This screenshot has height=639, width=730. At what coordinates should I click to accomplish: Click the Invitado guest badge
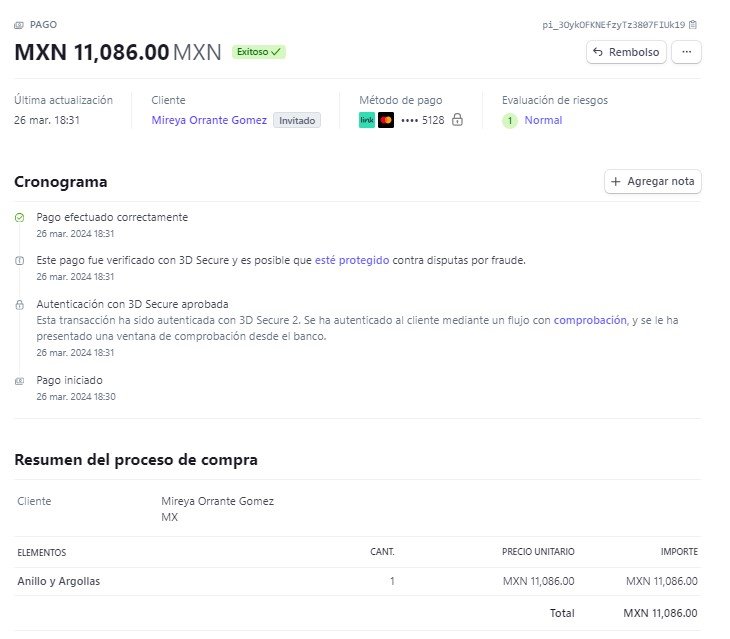click(x=296, y=120)
